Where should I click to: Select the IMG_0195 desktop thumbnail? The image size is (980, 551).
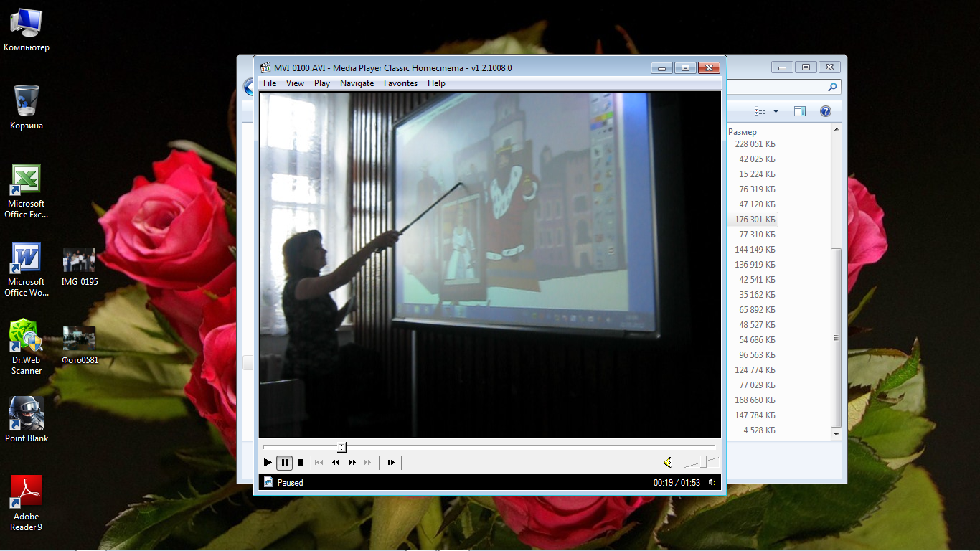point(80,267)
